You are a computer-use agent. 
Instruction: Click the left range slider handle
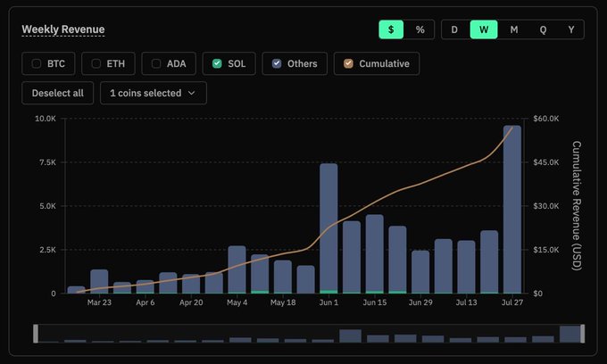pos(36,334)
